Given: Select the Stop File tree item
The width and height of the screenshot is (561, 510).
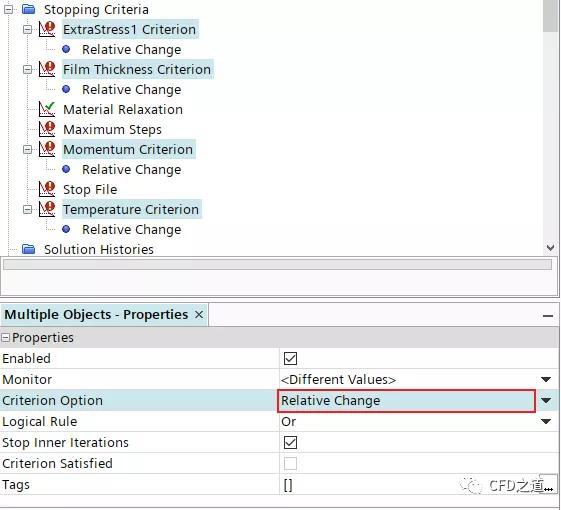Looking at the screenshot, I should (90, 189).
